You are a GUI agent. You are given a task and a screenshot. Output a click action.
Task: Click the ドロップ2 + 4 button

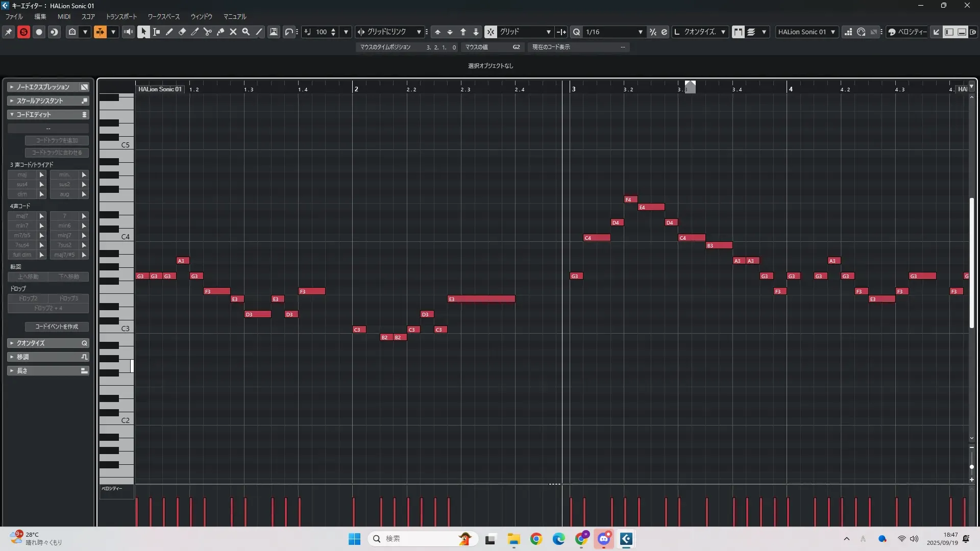point(48,308)
